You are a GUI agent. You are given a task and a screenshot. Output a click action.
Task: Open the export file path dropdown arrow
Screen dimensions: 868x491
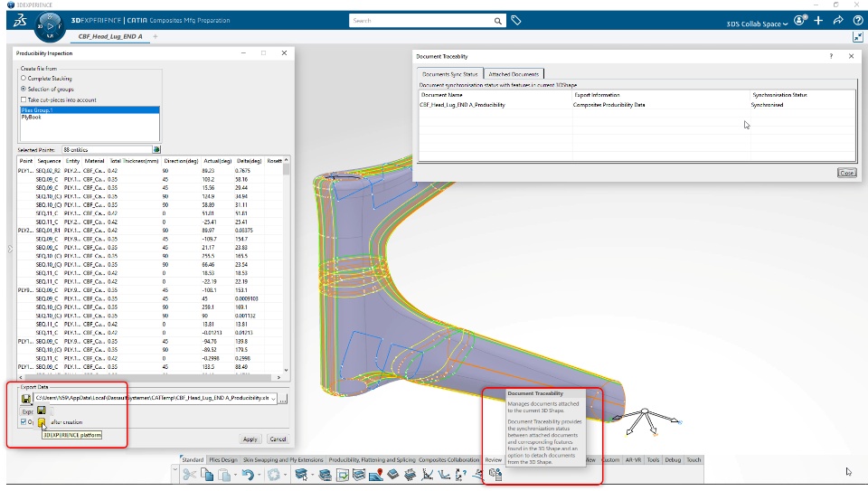point(273,399)
